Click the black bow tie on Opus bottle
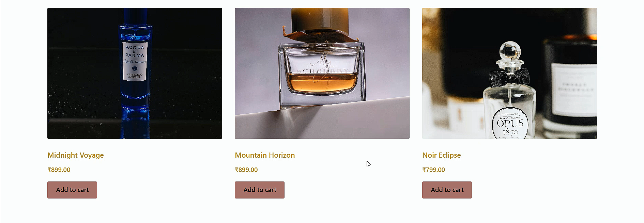 tap(510, 77)
